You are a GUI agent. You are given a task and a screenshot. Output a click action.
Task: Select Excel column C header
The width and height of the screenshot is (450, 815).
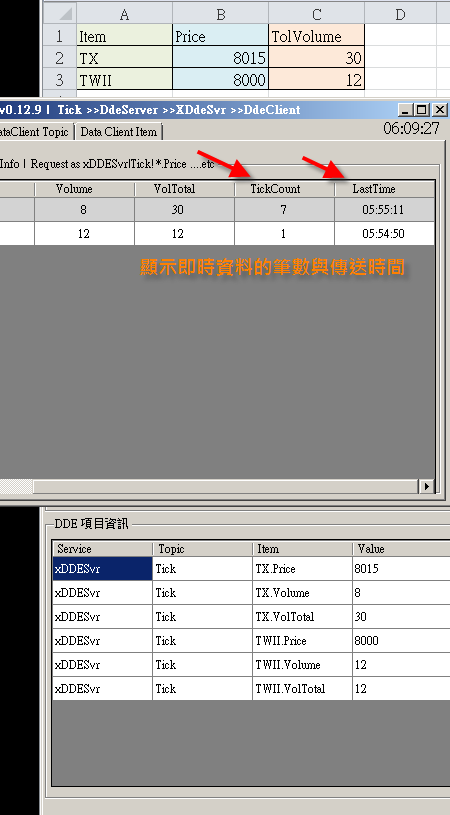pos(316,15)
